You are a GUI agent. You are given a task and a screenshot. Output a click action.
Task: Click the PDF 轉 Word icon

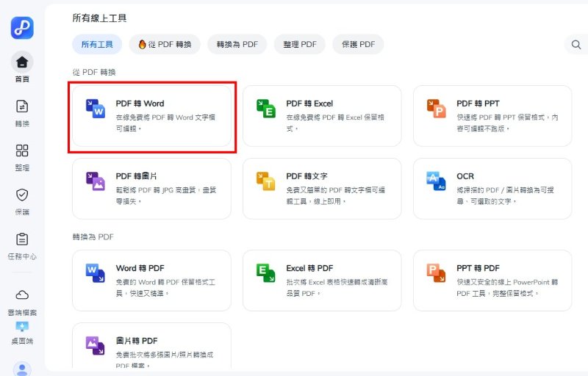[96, 109]
